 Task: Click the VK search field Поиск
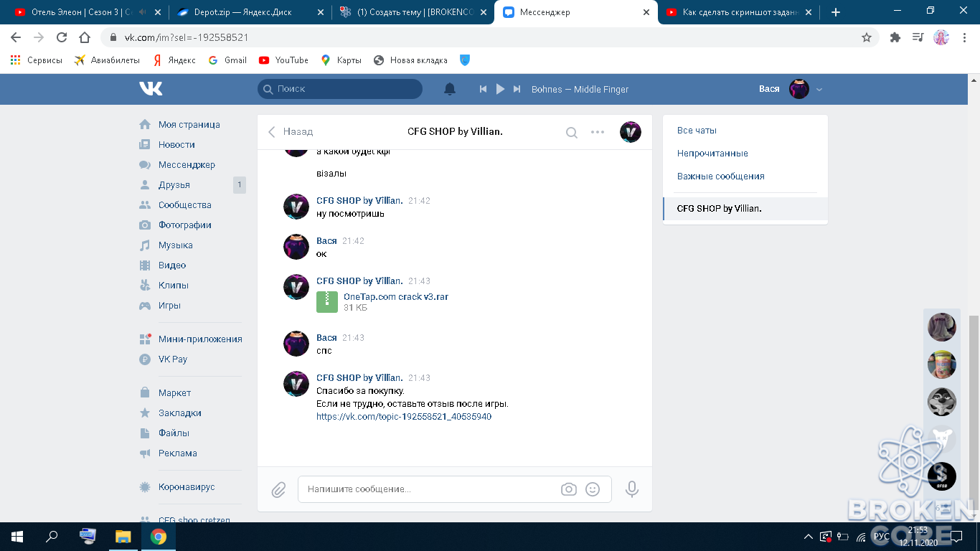coord(340,89)
